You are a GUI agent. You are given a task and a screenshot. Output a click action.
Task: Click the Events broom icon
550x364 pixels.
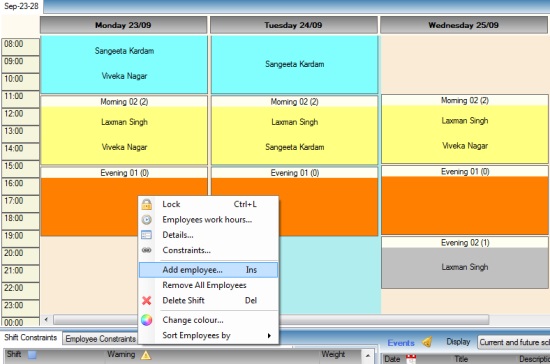(427, 342)
